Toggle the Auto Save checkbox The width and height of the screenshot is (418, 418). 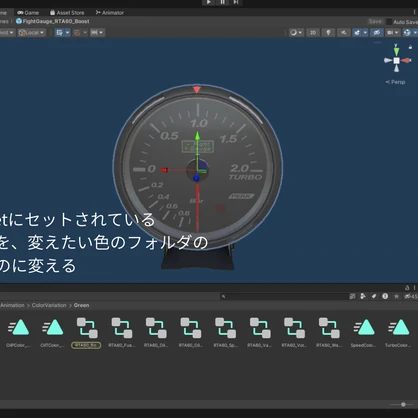click(x=389, y=22)
